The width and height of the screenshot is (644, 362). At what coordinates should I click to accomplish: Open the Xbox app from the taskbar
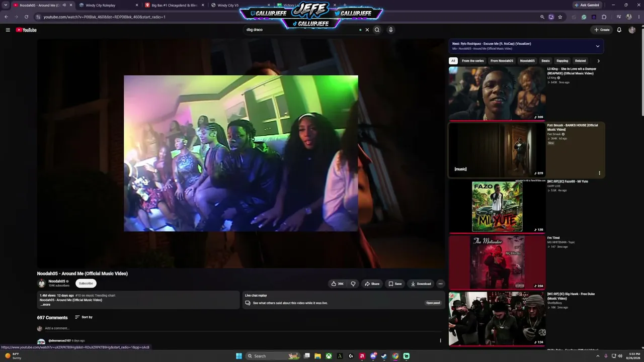click(329, 356)
